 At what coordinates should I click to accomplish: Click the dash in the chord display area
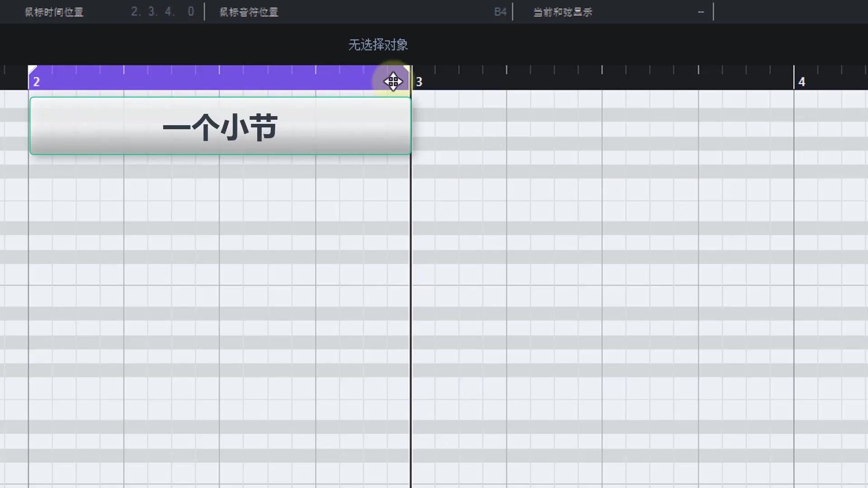point(700,12)
